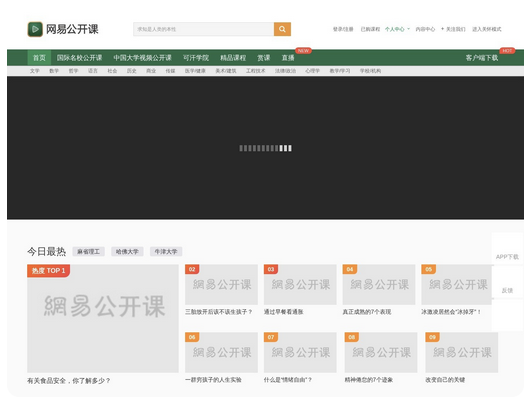Focus the course search input field

[204, 29]
